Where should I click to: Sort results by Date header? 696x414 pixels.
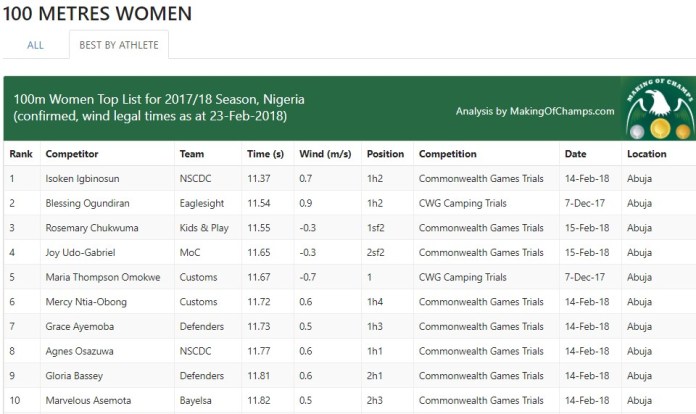(575, 154)
